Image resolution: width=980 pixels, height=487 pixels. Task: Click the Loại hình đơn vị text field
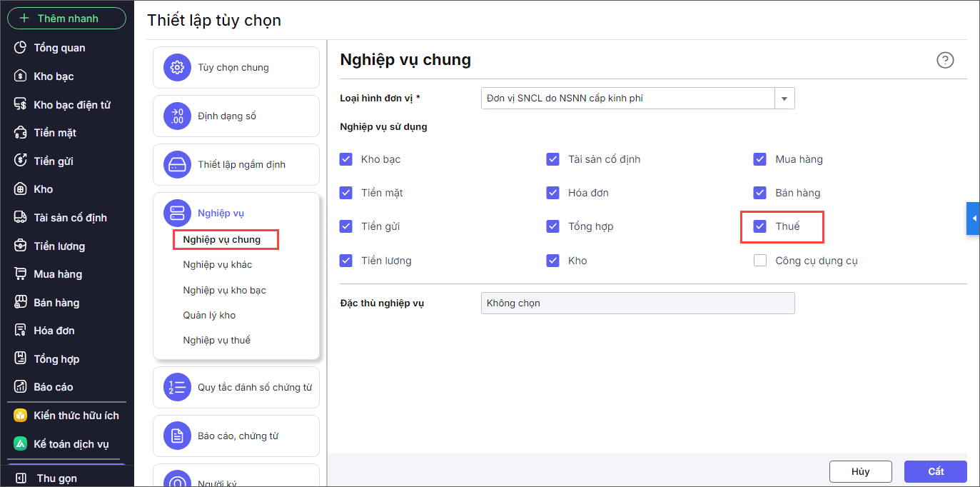tap(628, 99)
